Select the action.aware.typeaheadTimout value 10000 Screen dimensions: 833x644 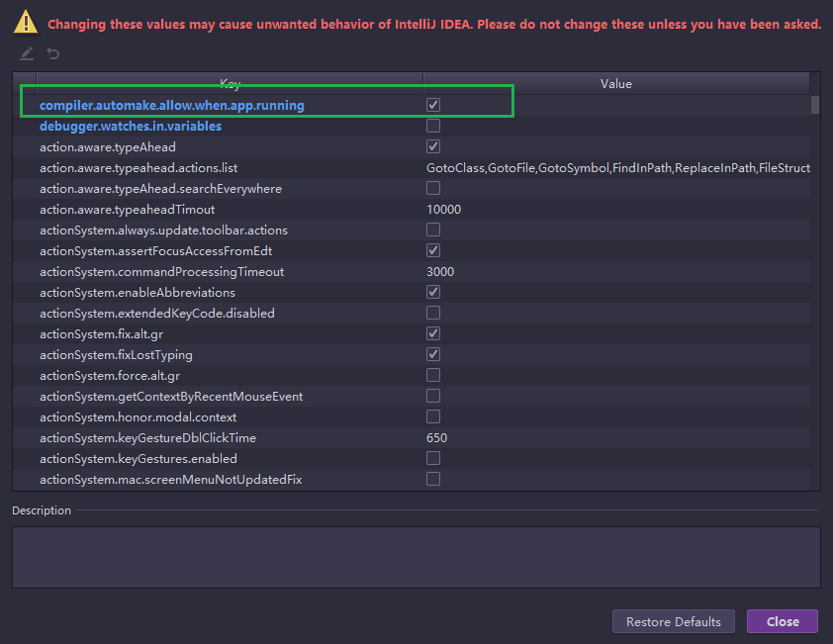[443, 209]
